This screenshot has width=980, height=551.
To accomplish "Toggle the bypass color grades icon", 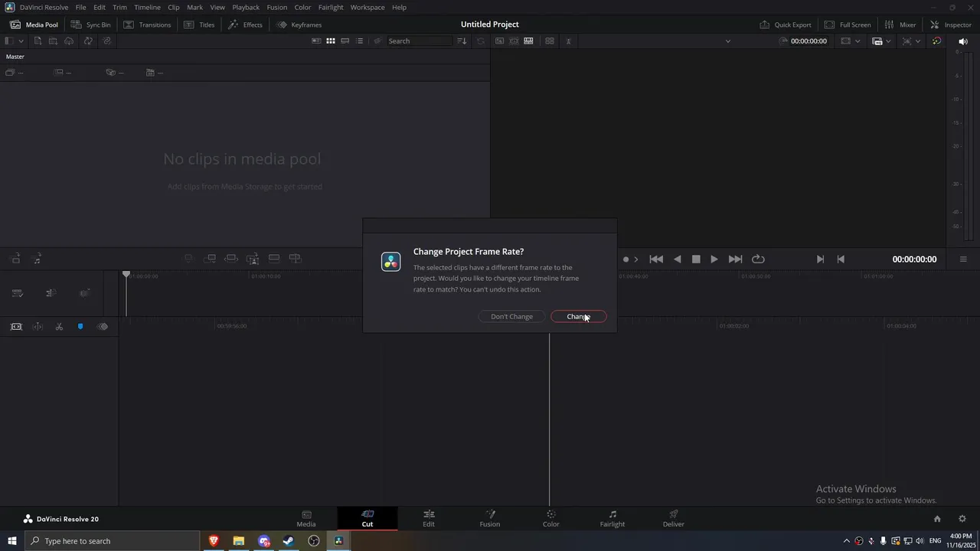I will 936,41.
